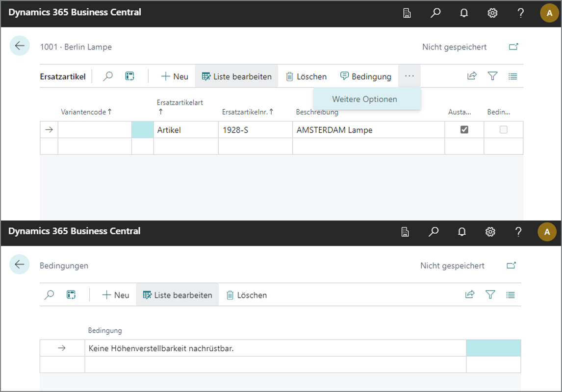
Task: Toggle Bedingung checkbox for AMSTERDAM Lampe row
Action: (x=503, y=129)
